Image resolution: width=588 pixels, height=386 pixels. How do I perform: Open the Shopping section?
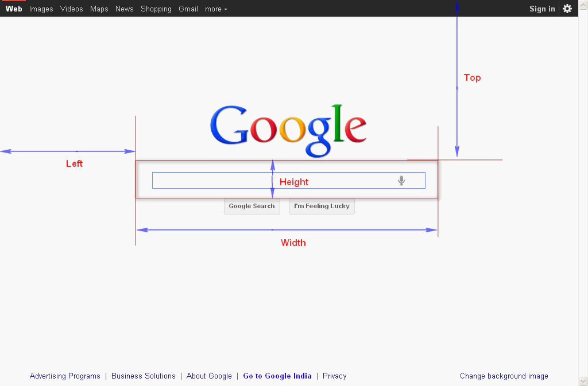click(x=156, y=9)
